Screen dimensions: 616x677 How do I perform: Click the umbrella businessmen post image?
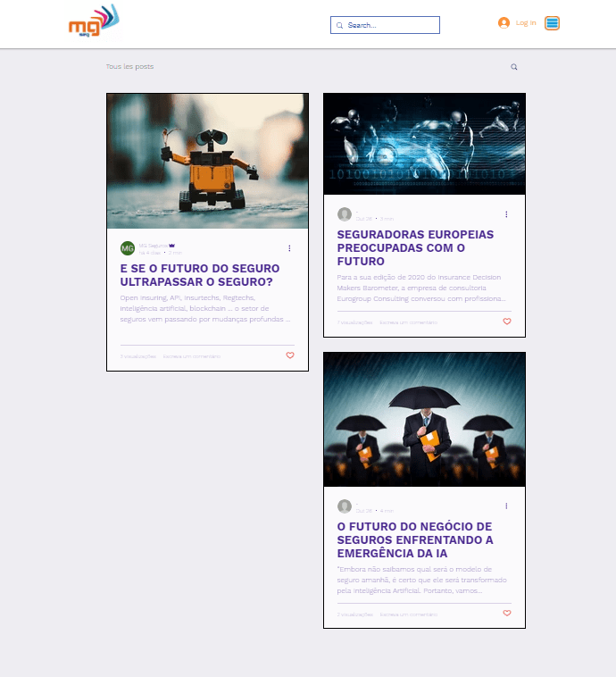424,420
